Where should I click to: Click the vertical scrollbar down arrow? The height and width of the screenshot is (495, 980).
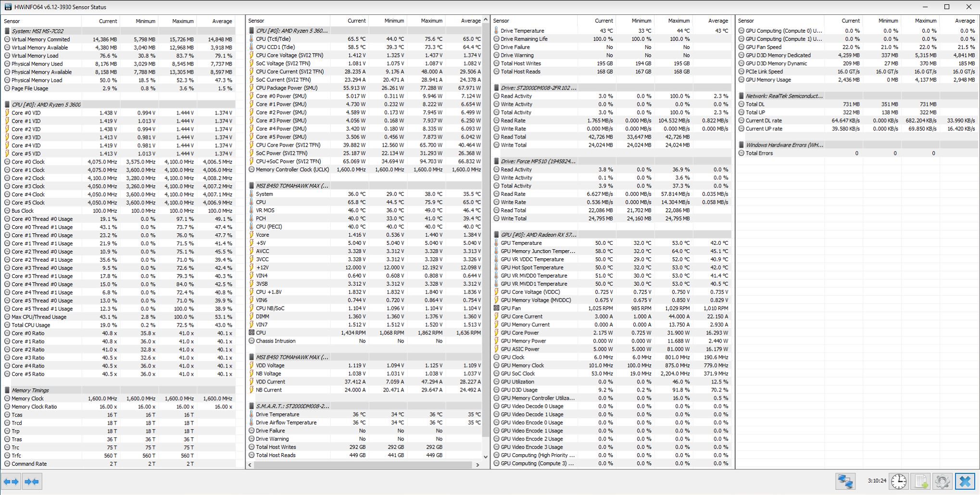(485, 457)
